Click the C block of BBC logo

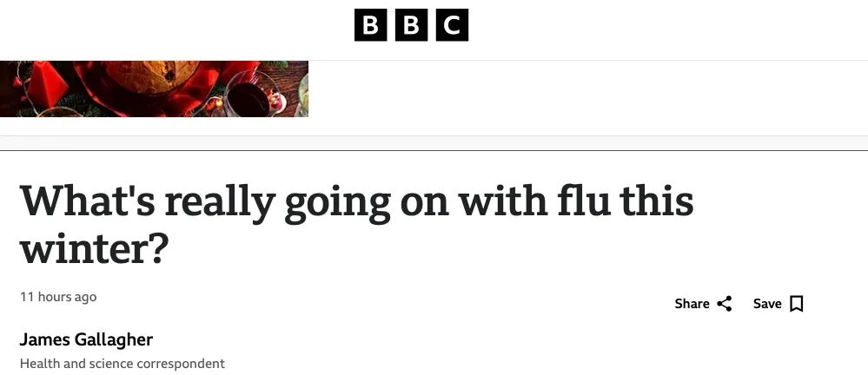coord(452,25)
